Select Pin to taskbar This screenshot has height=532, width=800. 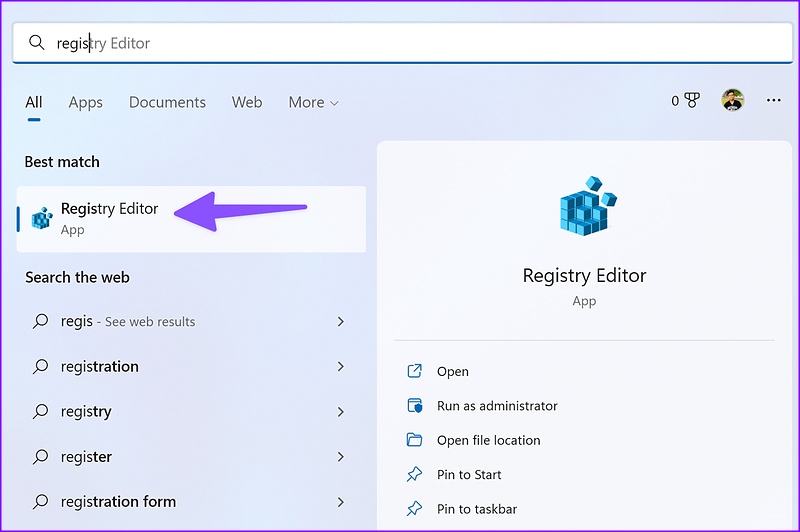477,509
